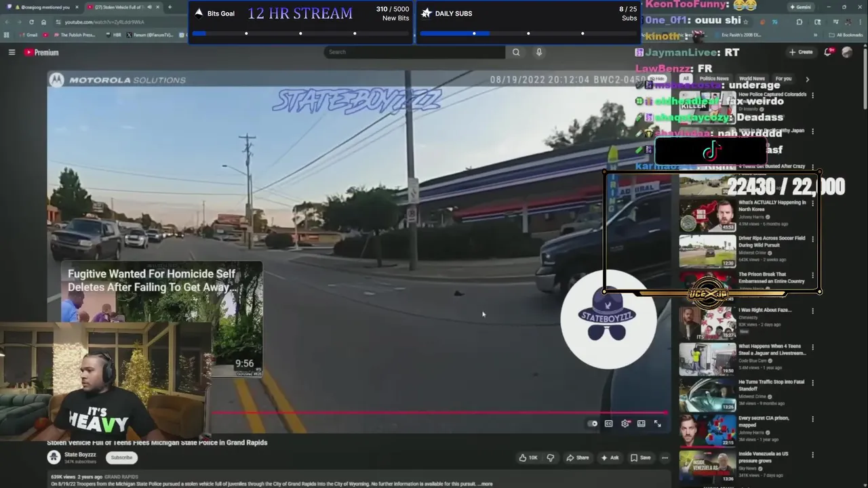This screenshot has height=488, width=868.
Task: Open YouTube notifications bell
Action: tap(829, 52)
